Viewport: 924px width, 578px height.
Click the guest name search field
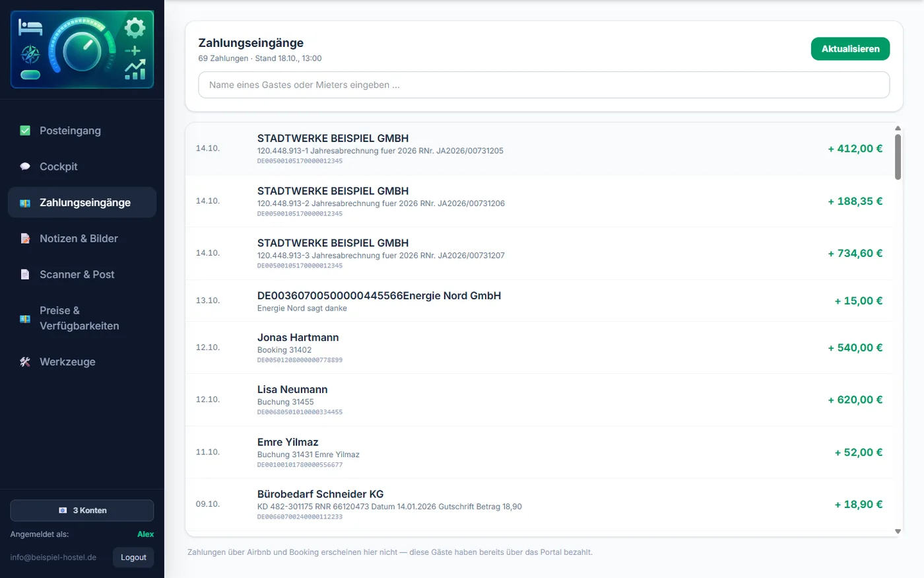click(x=544, y=85)
